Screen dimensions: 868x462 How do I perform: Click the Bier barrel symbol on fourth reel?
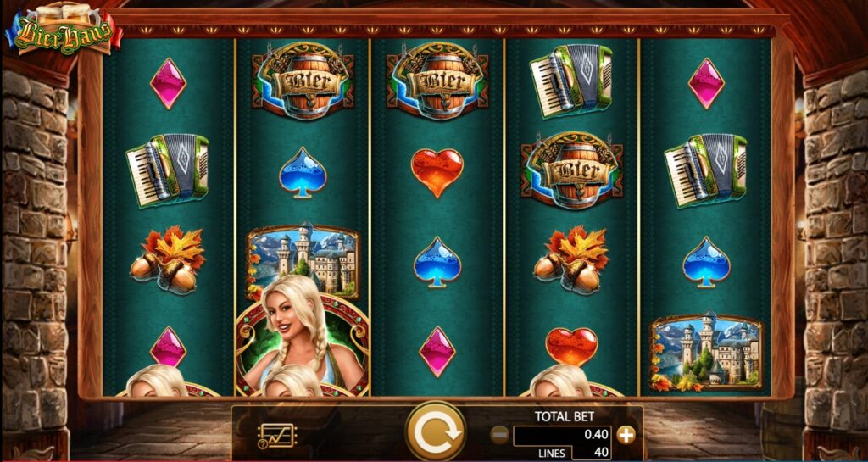(571, 171)
